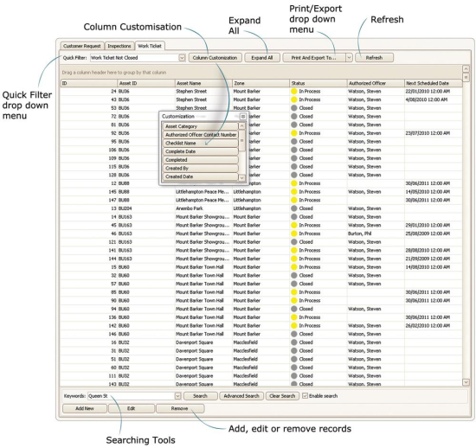
Task: Open the Quick Filter dropdown arrow
Action: click(x=182, y=58)
